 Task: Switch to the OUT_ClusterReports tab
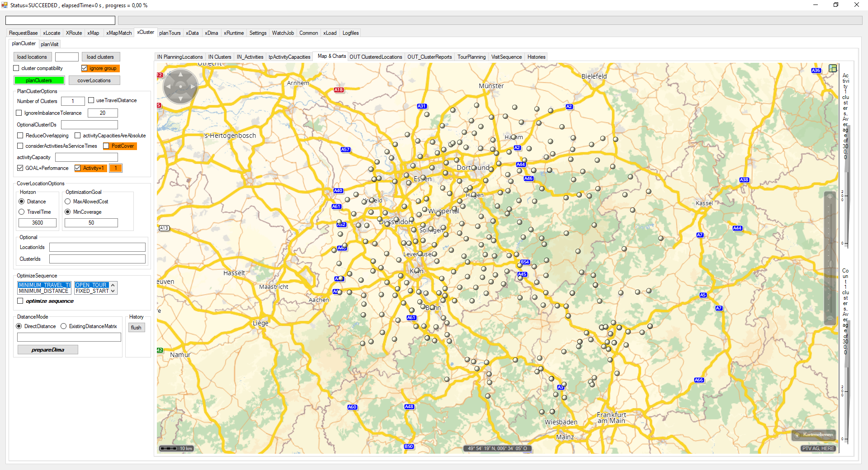pos(429,57)
